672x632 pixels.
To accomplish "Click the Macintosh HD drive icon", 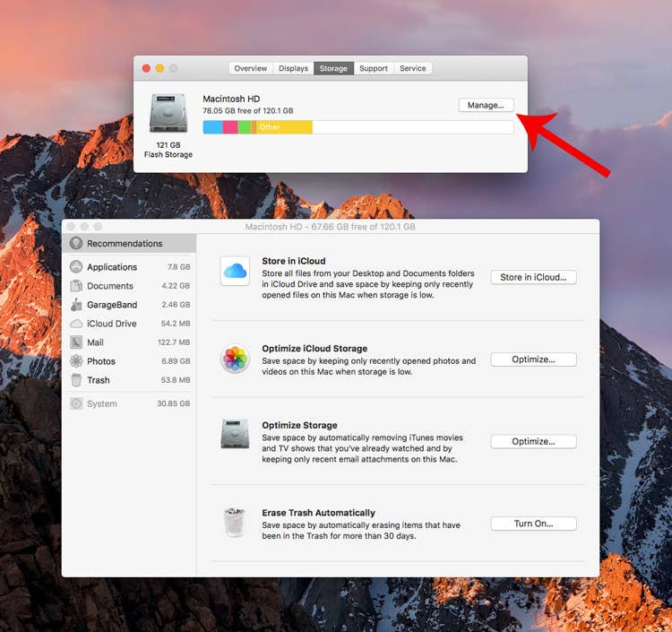I will click(x=168, y=113).
